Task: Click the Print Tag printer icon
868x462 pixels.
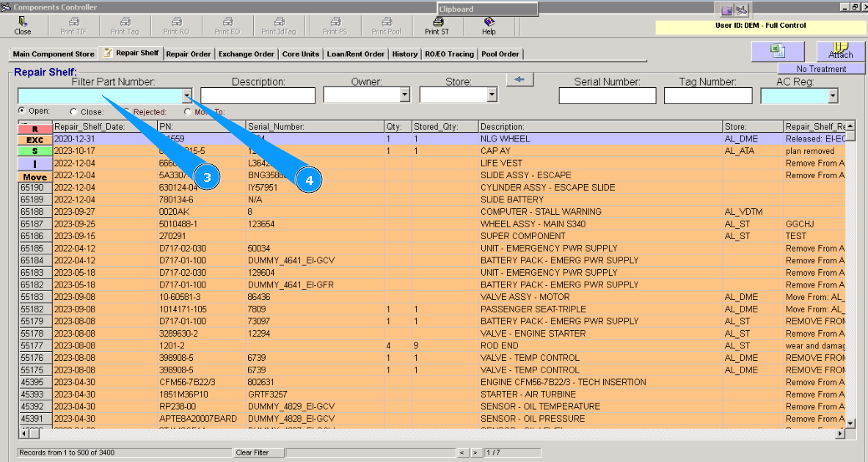Action: coord(125,21)
